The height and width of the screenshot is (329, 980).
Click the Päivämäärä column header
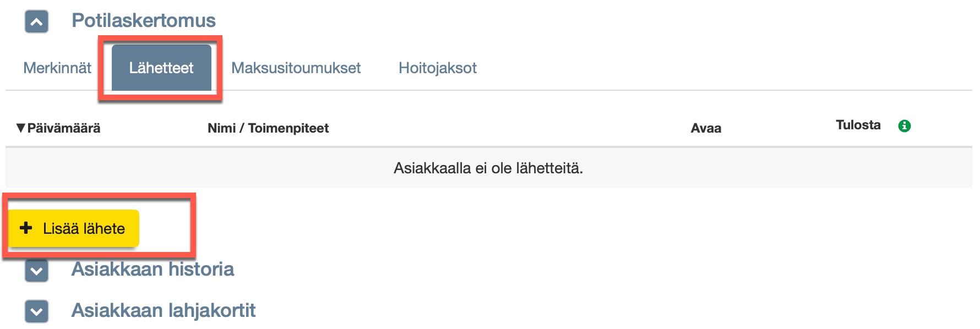64,128
